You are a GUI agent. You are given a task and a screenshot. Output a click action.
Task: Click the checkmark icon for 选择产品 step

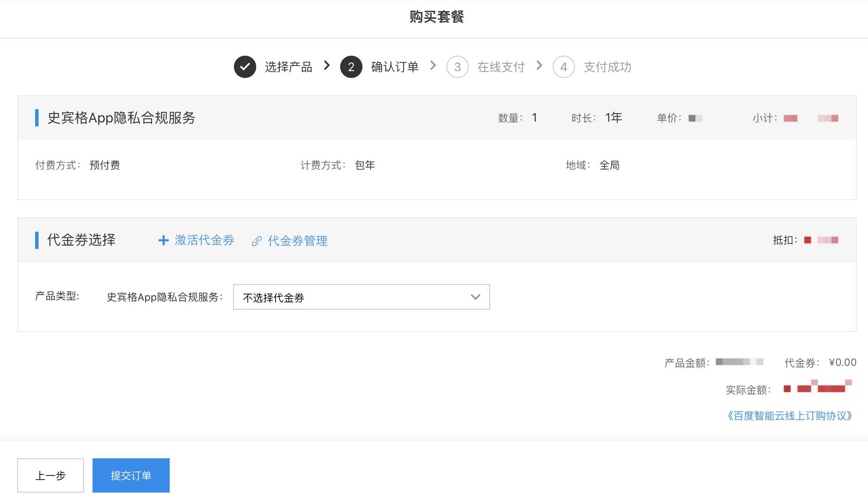coord(245,67)
